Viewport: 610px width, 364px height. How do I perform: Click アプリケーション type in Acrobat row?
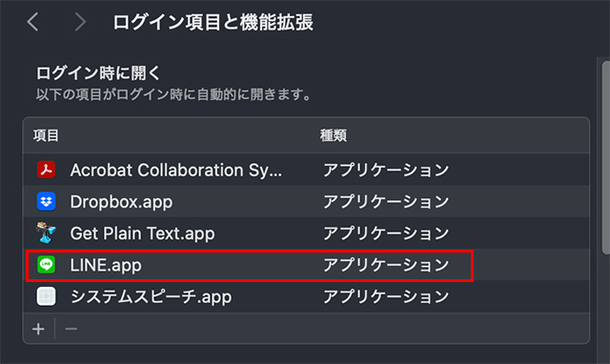(386, 170)
